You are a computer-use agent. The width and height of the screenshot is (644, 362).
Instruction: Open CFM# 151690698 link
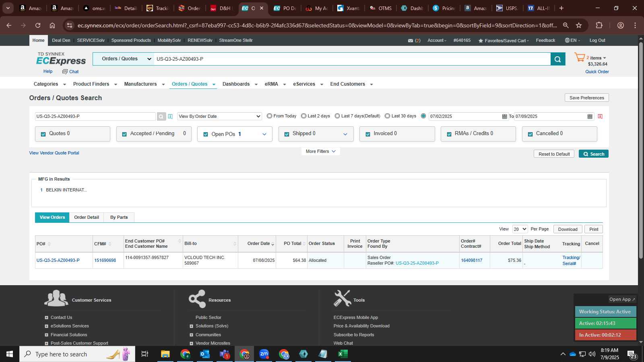[105, 261]
